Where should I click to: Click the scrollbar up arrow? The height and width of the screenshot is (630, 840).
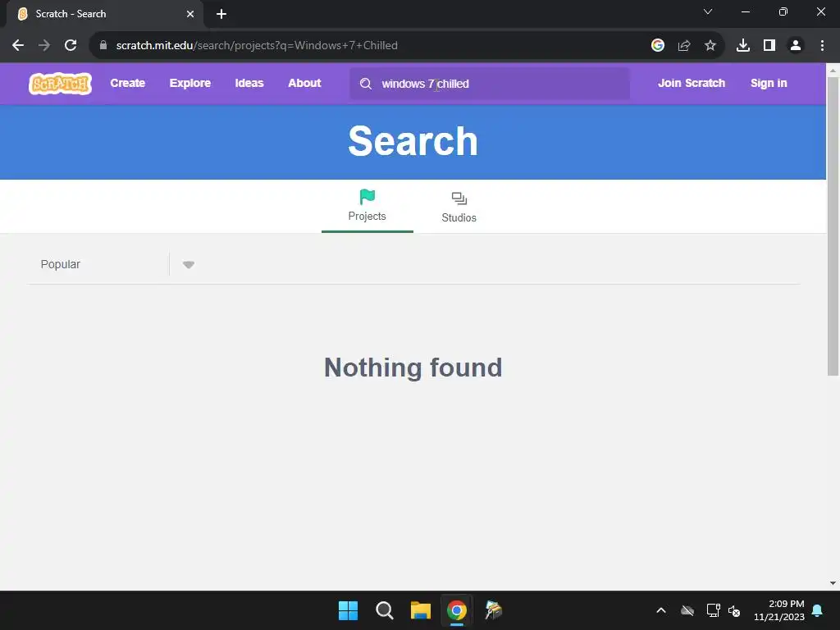pos(833,71)
